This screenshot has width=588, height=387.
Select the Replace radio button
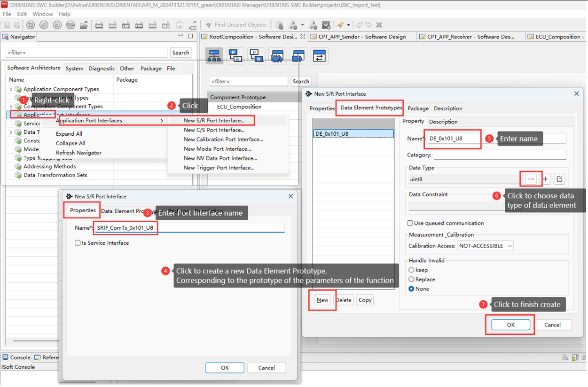coord(411,279)
